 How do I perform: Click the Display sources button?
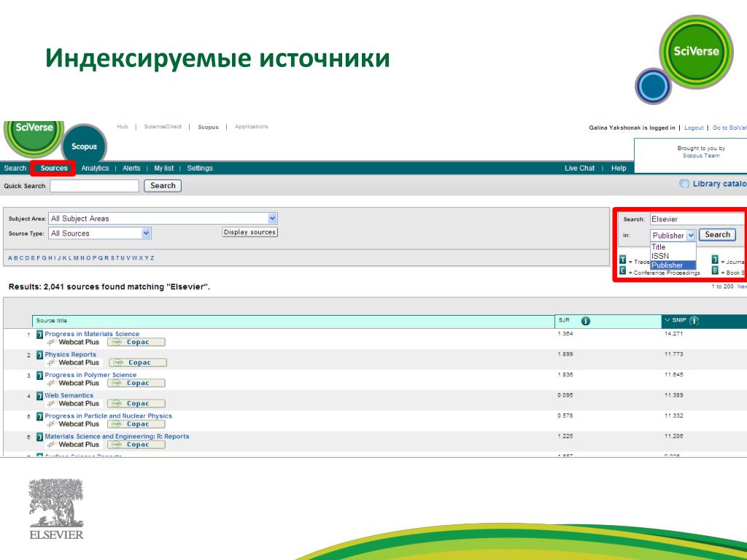pyautogui.click(x=250, y=232)
